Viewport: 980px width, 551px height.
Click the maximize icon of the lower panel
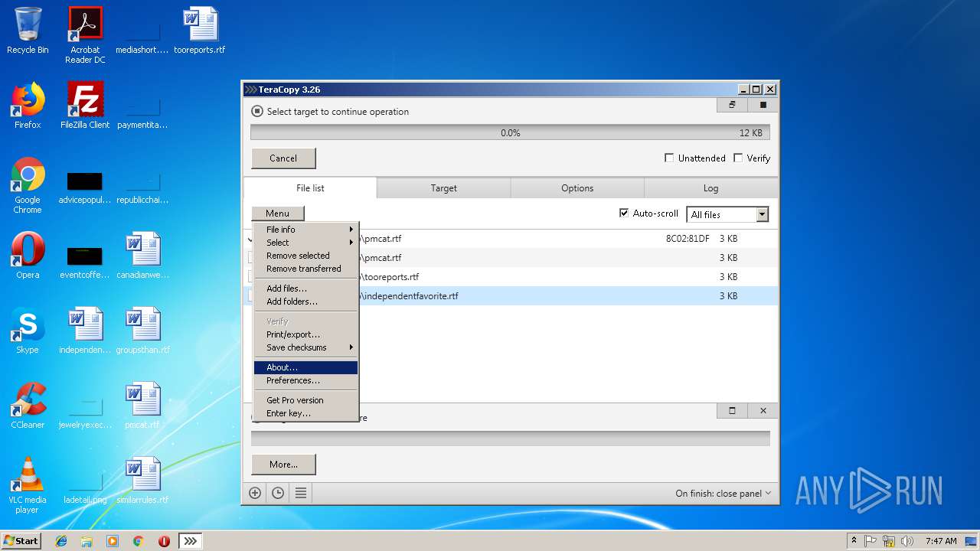click(x=732, y=411)
